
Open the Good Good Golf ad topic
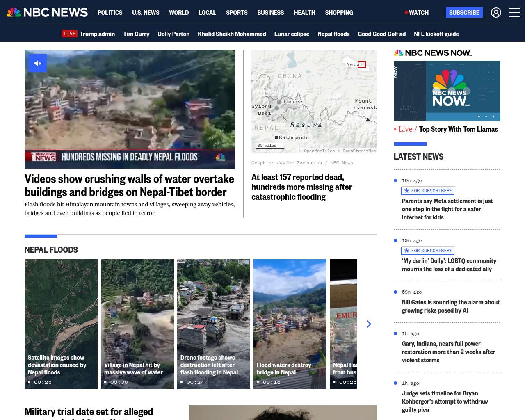tap(381, 34)
